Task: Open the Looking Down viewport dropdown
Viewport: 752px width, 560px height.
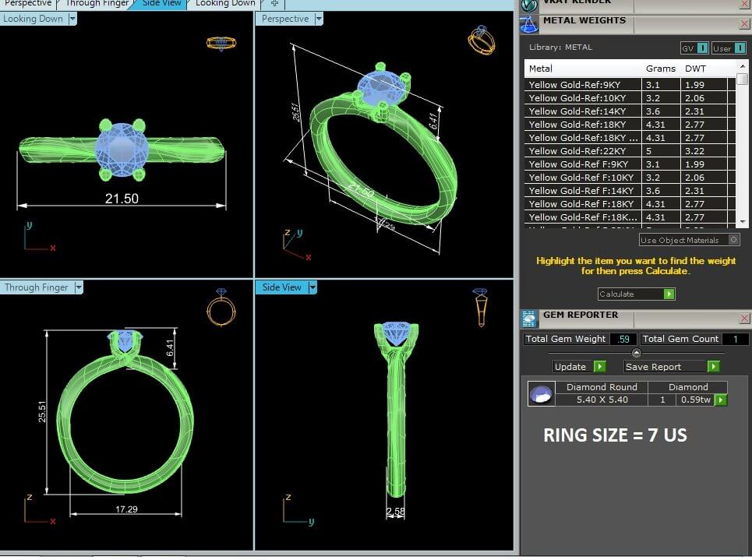Action: (x=72, y=19)
